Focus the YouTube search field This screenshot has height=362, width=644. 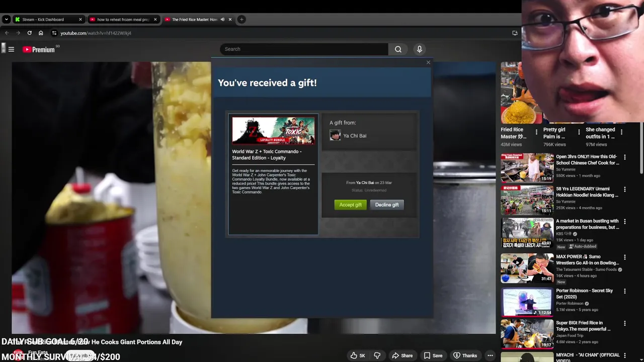click(x=304, y=49)
